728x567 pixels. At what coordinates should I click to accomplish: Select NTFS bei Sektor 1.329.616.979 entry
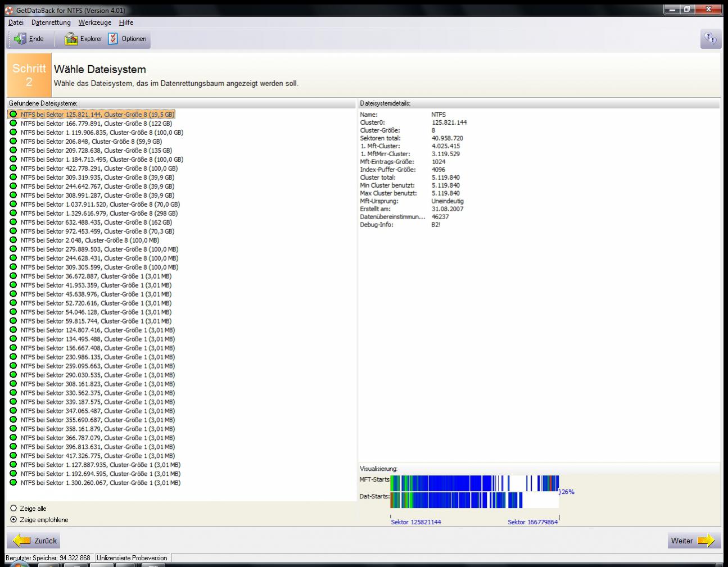pyautogui.click(x=94, y=214)
